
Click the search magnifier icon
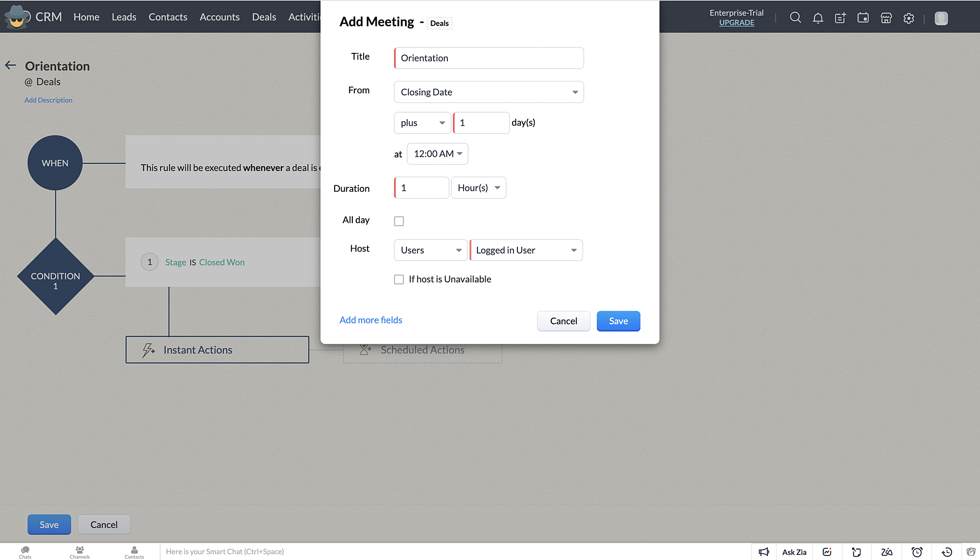point(795,18)
